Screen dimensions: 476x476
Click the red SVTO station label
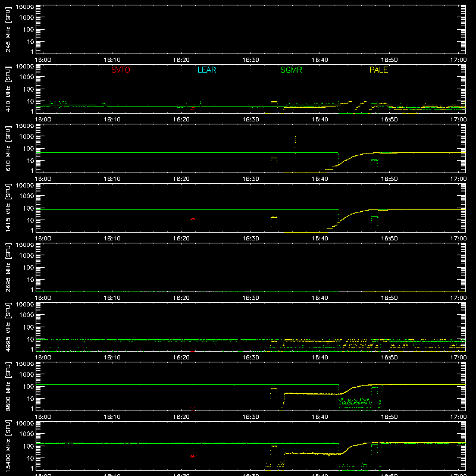click(x=121, y=70)
